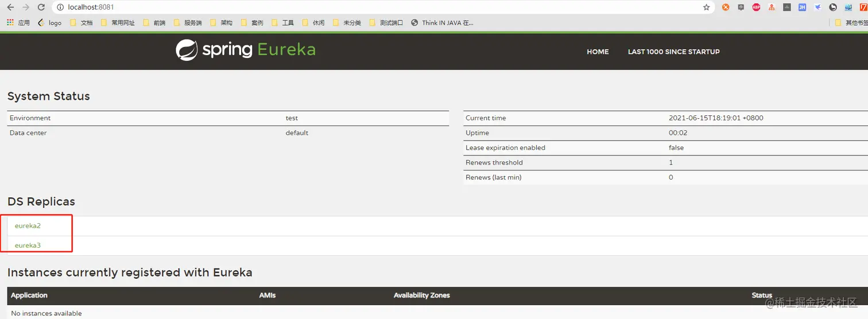Click the black circular swan extension icon

pos(833,7)
